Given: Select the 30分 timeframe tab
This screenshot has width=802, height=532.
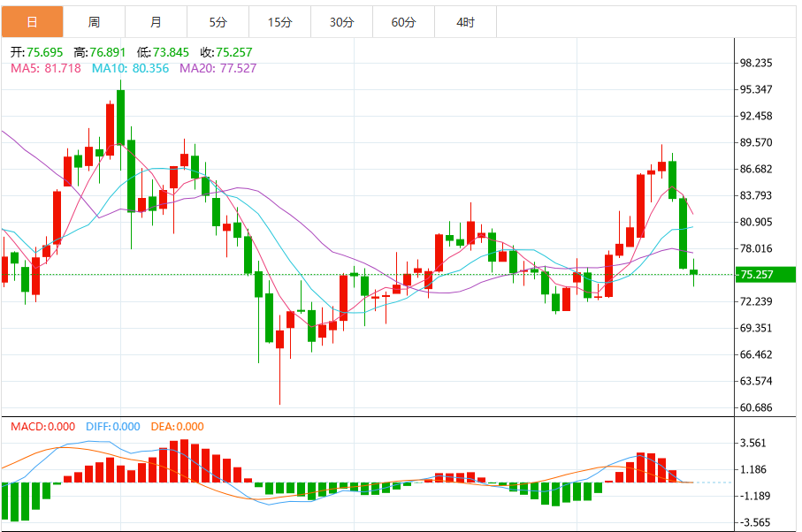Looking at the screenshot, I should point(341,22).
